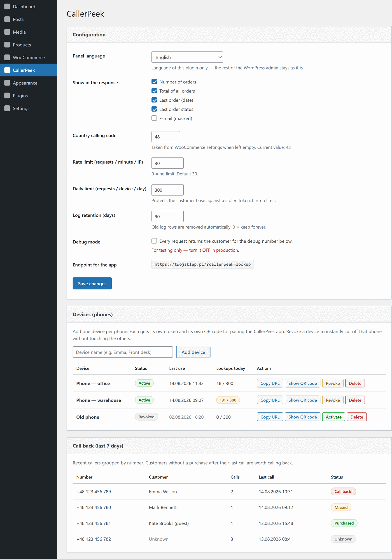This screenshot has height=559, width=392.
Task: Click the 14.08.2026 10:31 last call cell
Action: tap(276, 491)
